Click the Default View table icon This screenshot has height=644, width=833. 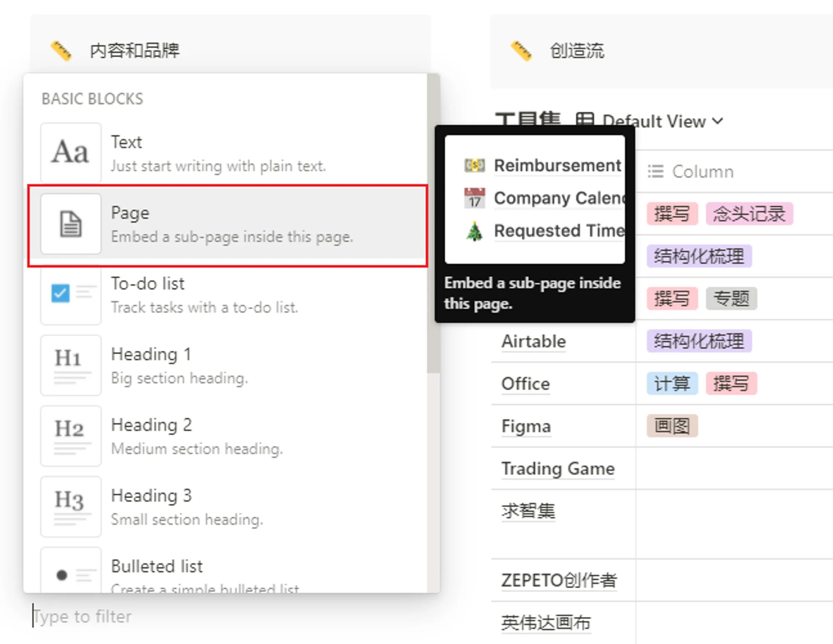tap(585, 120)
